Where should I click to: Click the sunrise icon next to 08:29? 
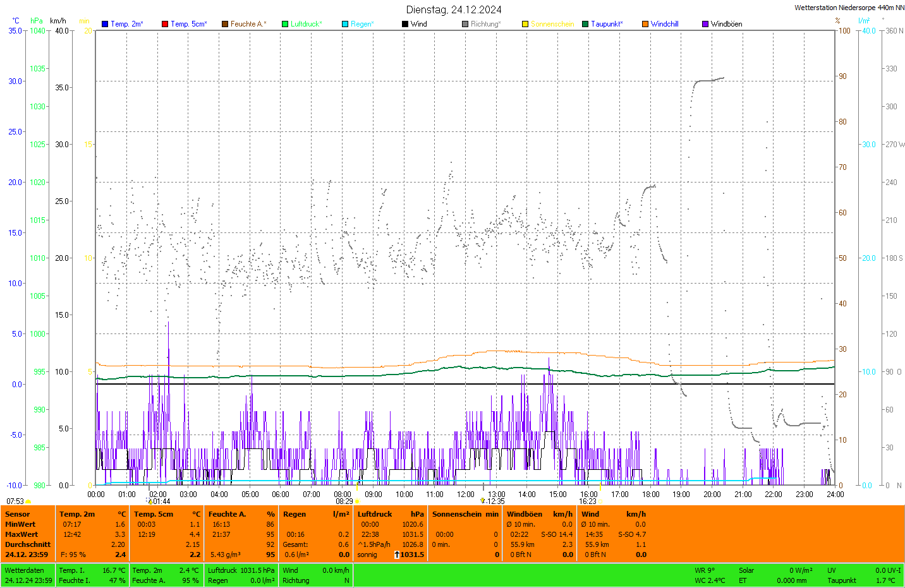pyautogui.click(x=357, y=501)
